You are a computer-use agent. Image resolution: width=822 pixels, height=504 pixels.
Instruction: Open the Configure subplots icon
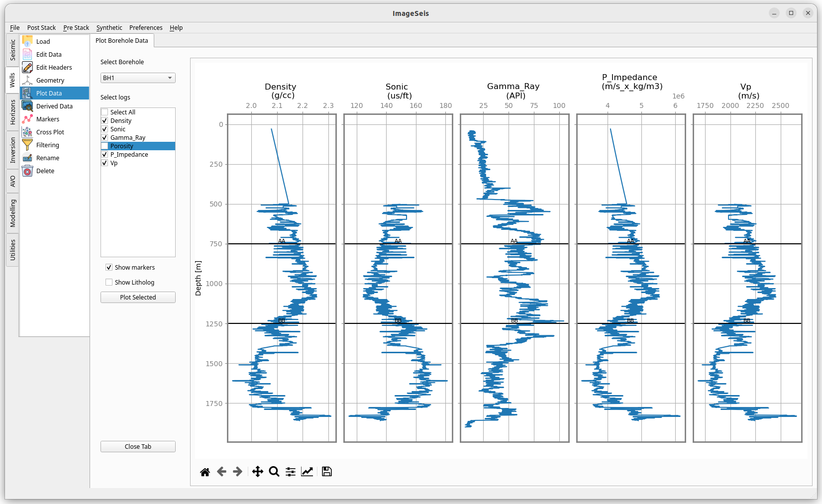291,472
